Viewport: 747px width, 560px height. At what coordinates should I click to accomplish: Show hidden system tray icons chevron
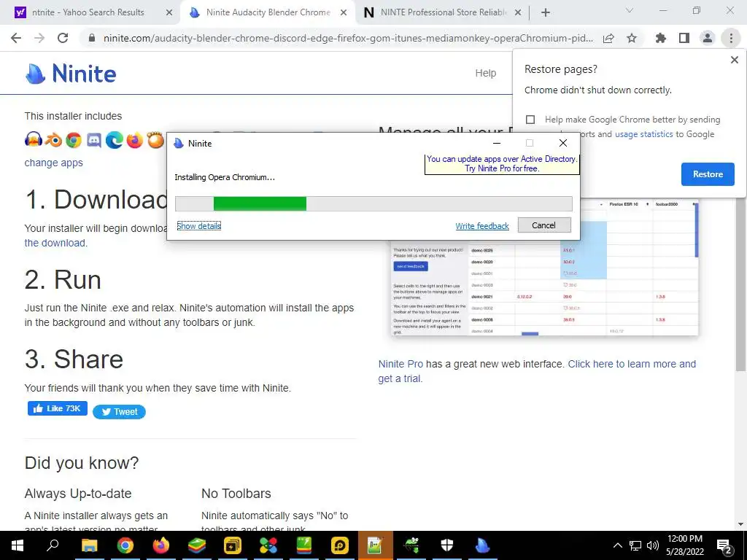[x=617, y=545]
